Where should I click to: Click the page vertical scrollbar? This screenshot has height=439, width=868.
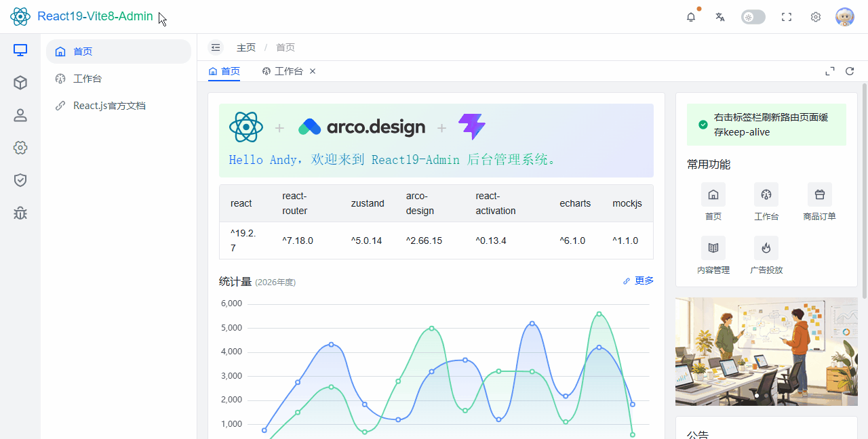pos(865,190)
